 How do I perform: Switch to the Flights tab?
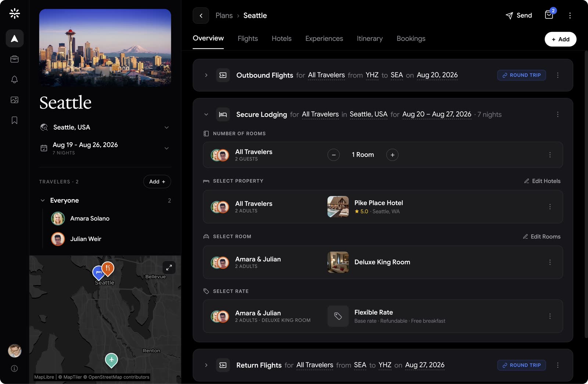(x=248, y=39)
